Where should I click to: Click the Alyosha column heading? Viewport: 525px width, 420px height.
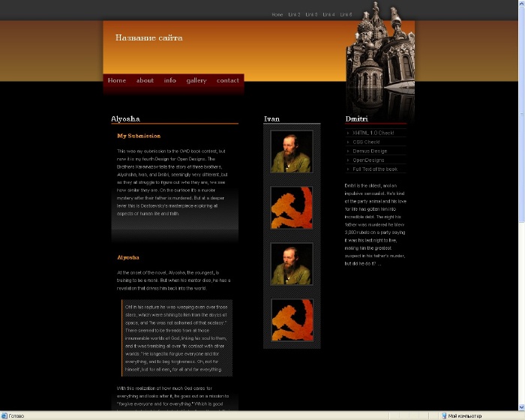[125, 119]
